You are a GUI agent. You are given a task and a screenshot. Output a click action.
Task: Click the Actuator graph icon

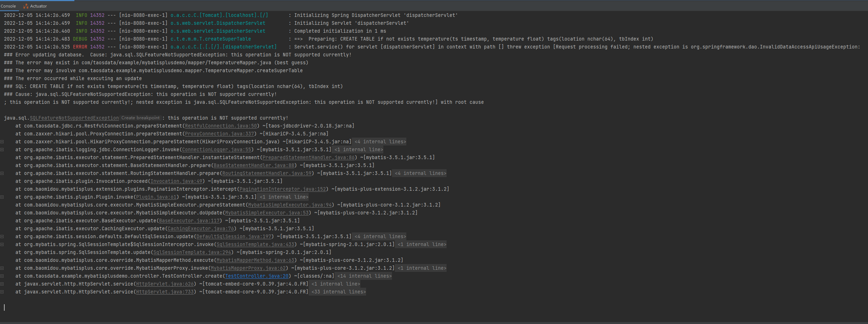pos(26,6)
